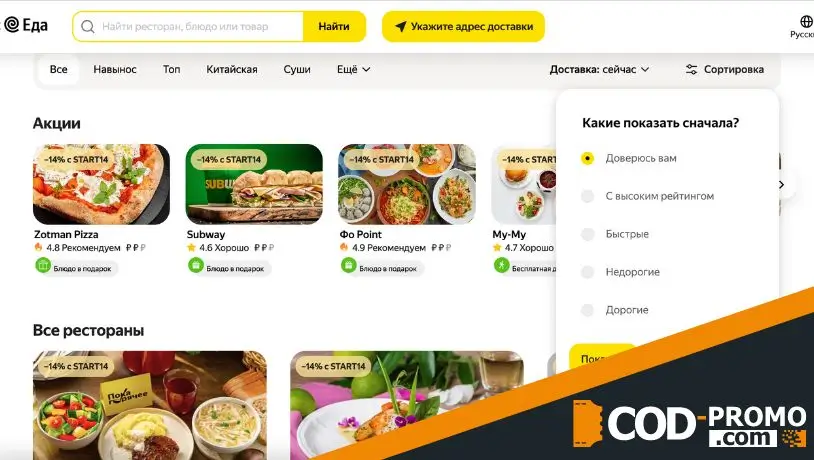Select the «Быстрые» sort option
The height and width of the screenshot is (460, 814).
pos(587,234)
